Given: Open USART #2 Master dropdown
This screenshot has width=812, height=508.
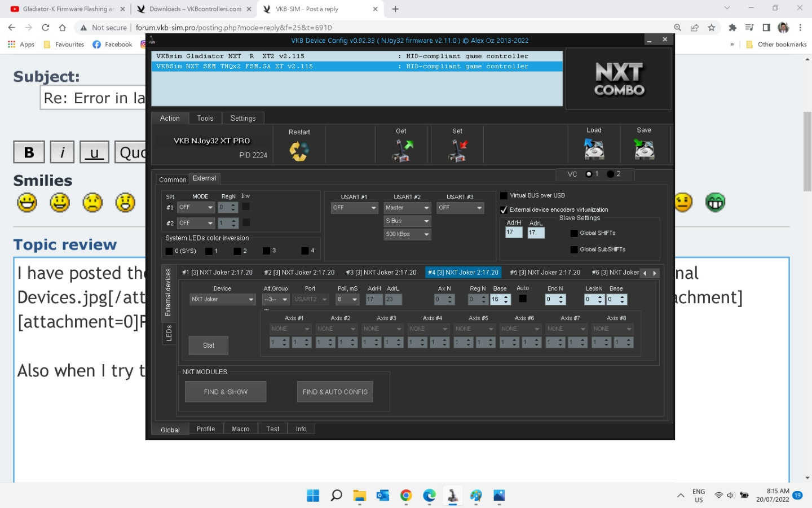Looking at the screenshot, I should [407, 208].
